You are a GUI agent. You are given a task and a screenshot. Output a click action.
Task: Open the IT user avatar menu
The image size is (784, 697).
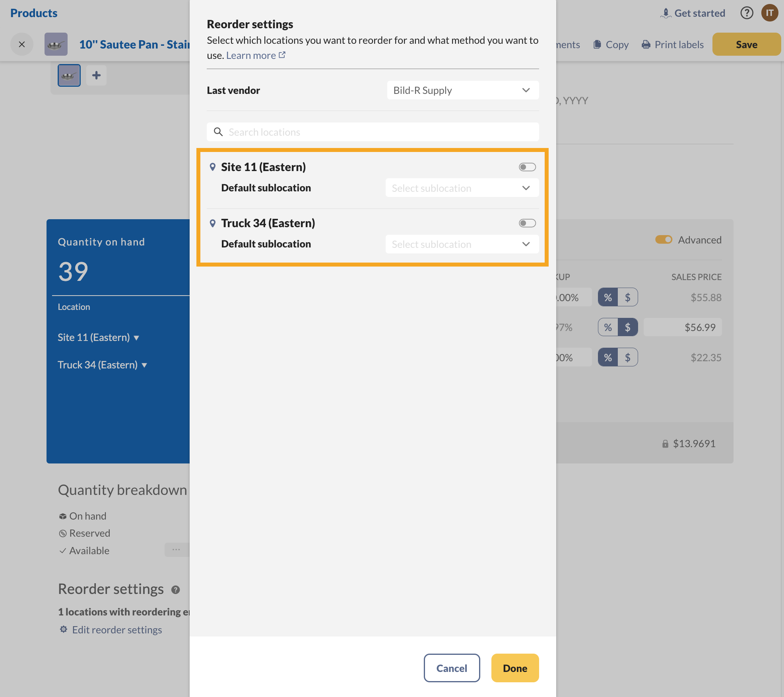coord(770,13)
